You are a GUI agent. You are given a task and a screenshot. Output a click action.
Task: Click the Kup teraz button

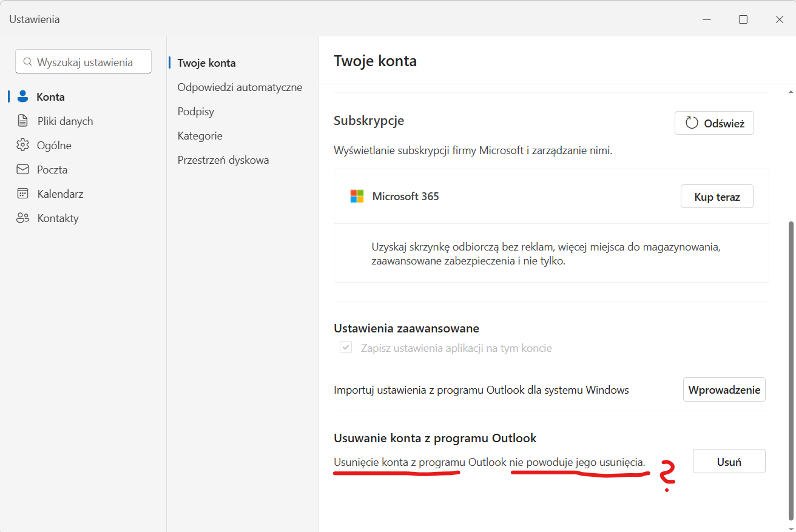coord(717,197)
